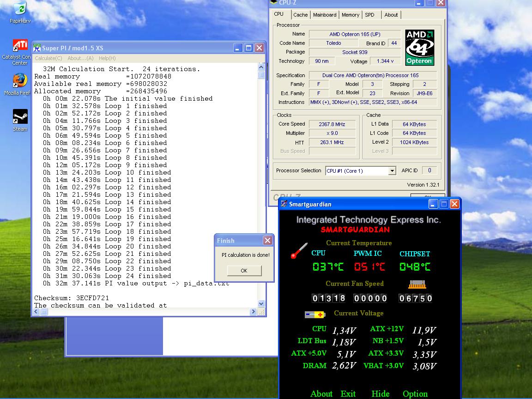Click the Package field Socket 939

point(355,52)
